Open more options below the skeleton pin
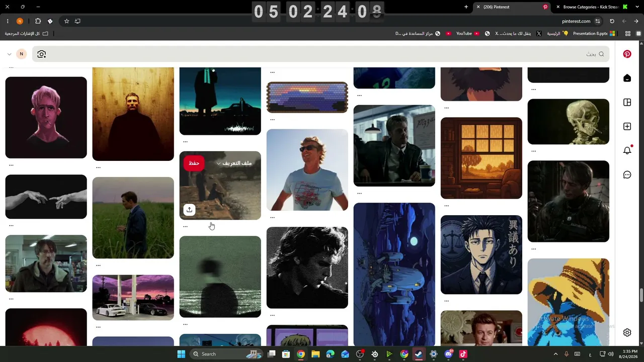The height and width of the screenshot is (362, 644). point(534,151)
